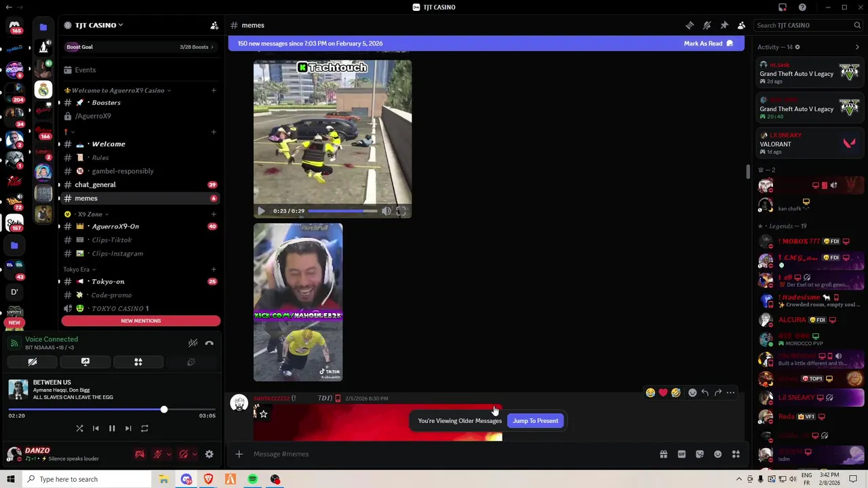Open the Code-promo channel
Viewport: 868px width, 488px height.
point(140,295)
